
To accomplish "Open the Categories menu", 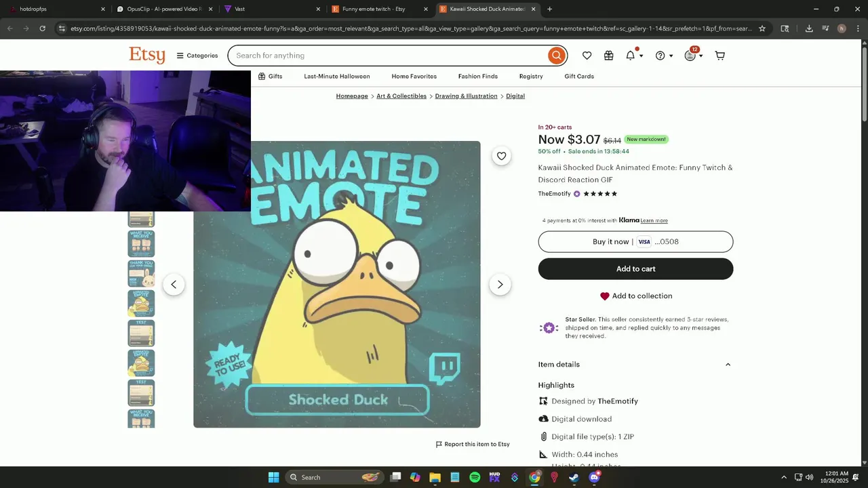I will click(197, 56).
